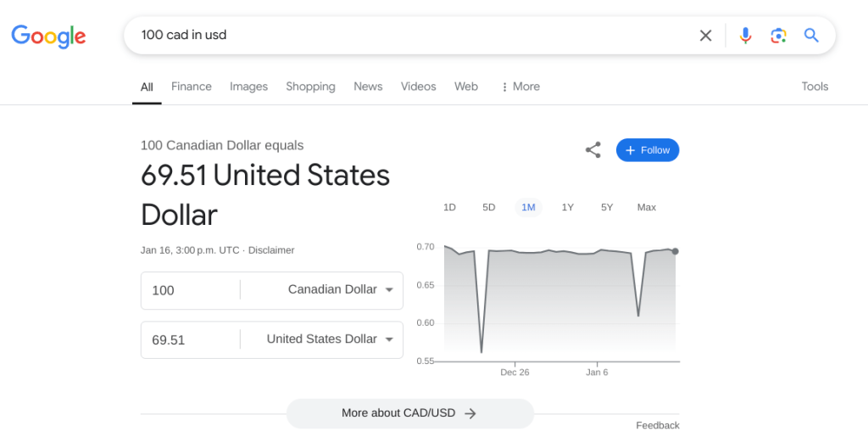
Task: Start voice search with microphone icon
Action: 745,36
